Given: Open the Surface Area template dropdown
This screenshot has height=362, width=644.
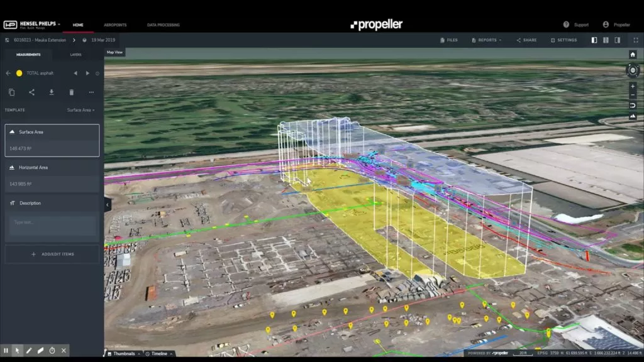Looking at the screenshot, I should 80,109.
